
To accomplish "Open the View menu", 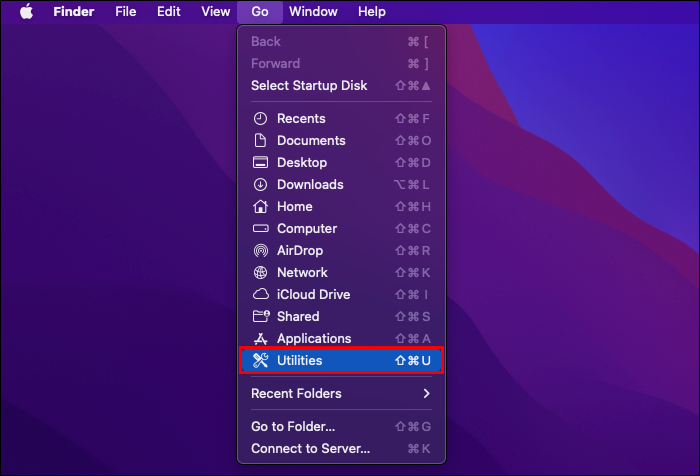I will coord(215,12).
